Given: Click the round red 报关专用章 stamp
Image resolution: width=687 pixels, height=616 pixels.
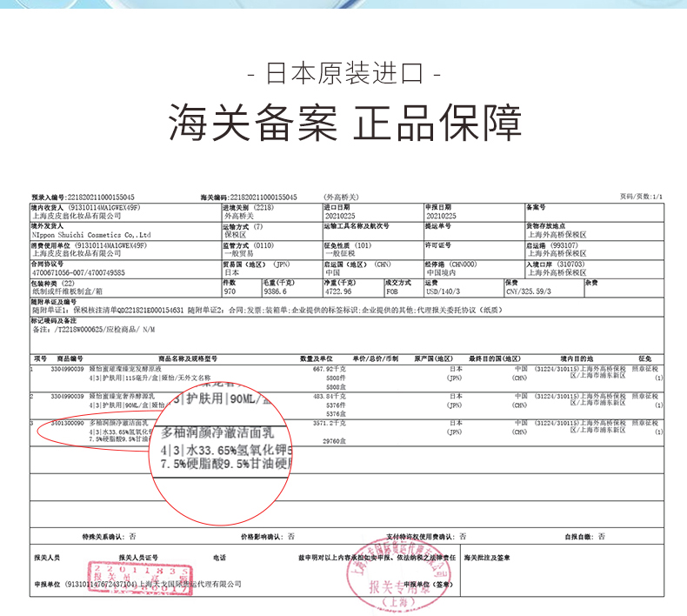Looking at the screenshot, I should 398,576.
